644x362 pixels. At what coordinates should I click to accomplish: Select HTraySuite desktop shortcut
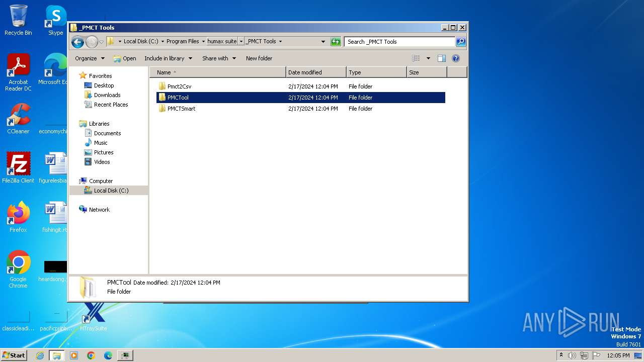(x=94, y=316)
